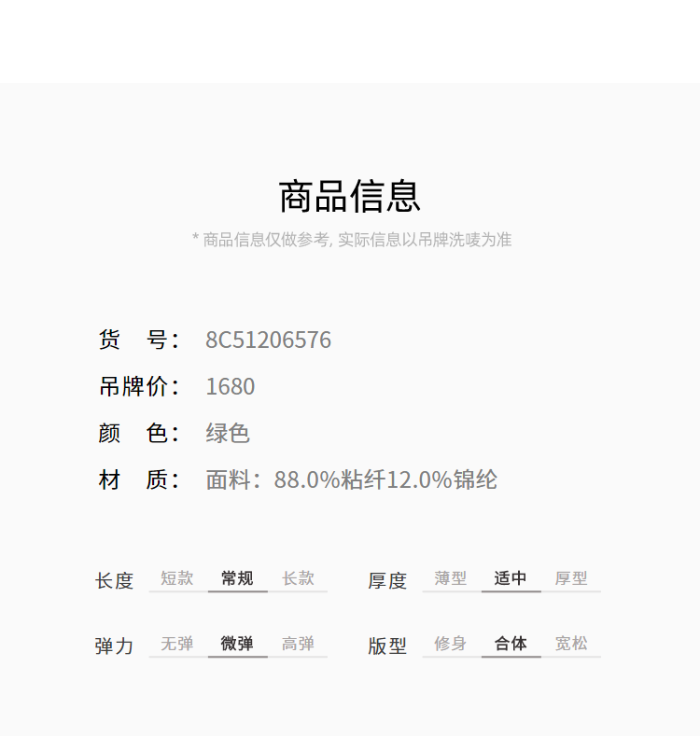Image resolution: width=700 pixels, height=736 pixels.
Task: Select the 宽松 fit option
Action: 571,644
